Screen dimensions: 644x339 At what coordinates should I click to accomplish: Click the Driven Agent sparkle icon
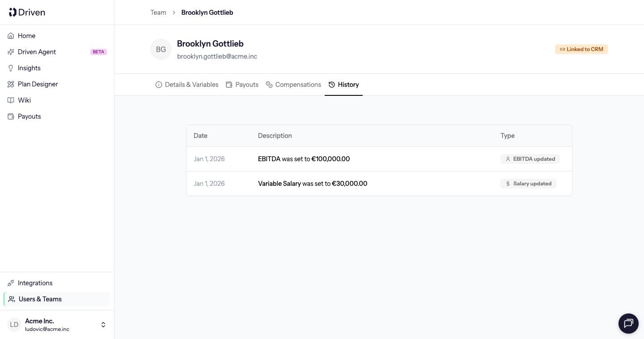(11, 52)
